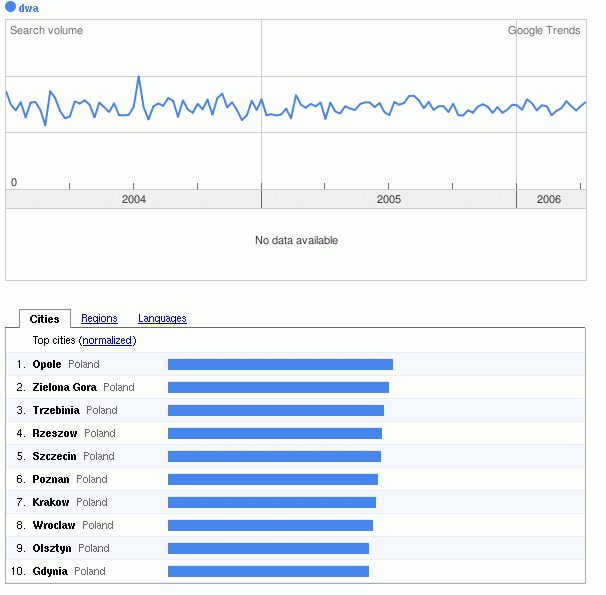Screen dimensions: 606x595
Task: Click the Poznan city entry
Action: (x=51, y=480)
